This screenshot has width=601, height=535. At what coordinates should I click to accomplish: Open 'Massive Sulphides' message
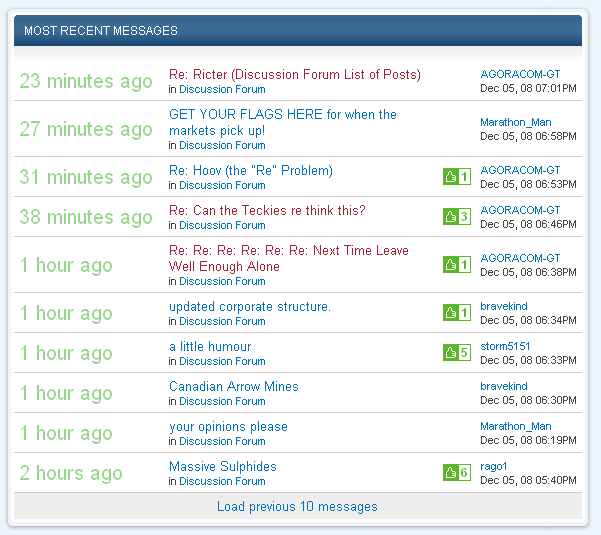[x=222, y=467]
